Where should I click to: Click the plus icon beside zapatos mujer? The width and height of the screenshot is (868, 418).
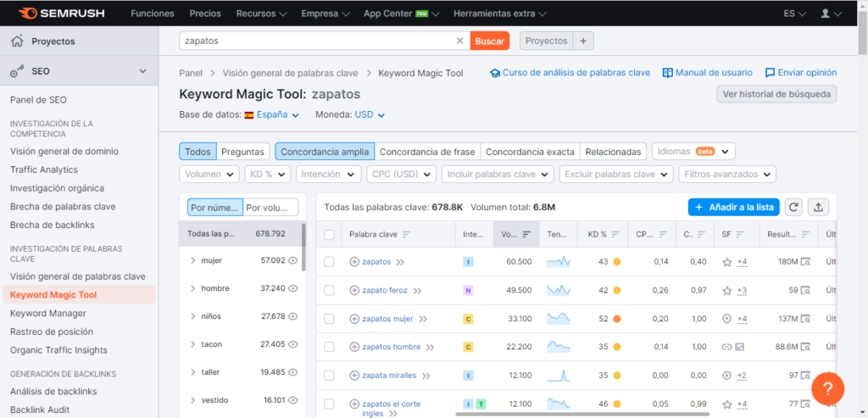pos(354,319)
